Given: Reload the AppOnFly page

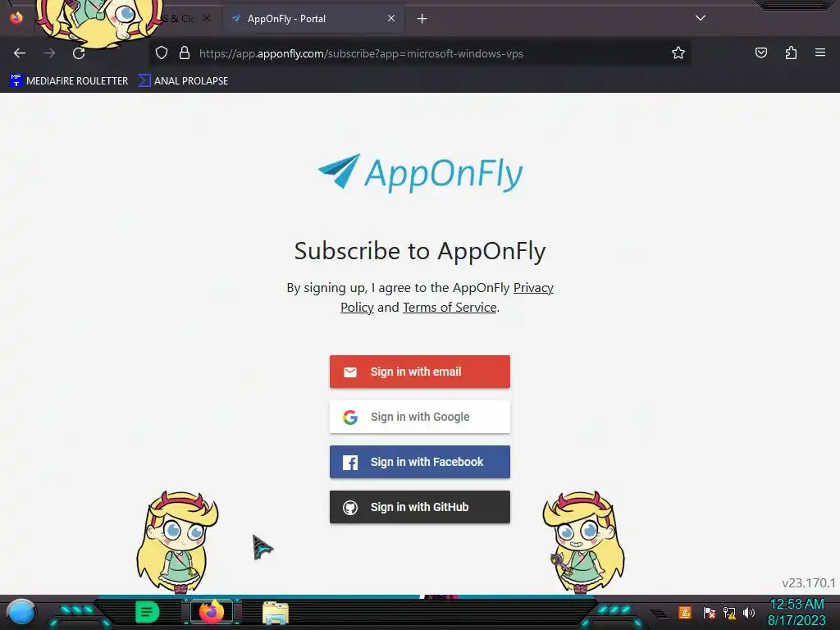Looking at the screenshot, I should [79, 53].
